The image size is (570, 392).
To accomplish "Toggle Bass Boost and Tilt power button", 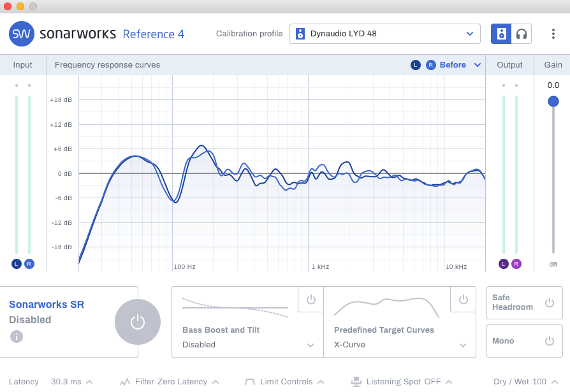I will coord(311,300).
